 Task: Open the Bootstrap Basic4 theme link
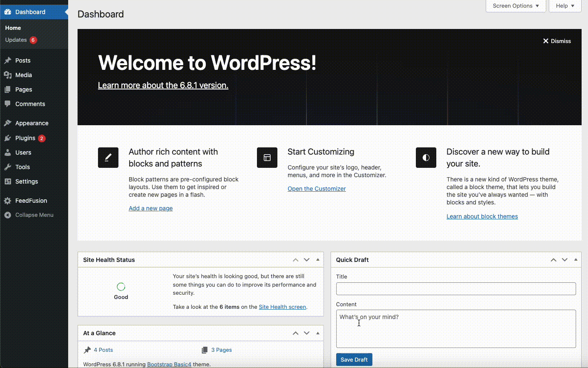coord(169,364)
